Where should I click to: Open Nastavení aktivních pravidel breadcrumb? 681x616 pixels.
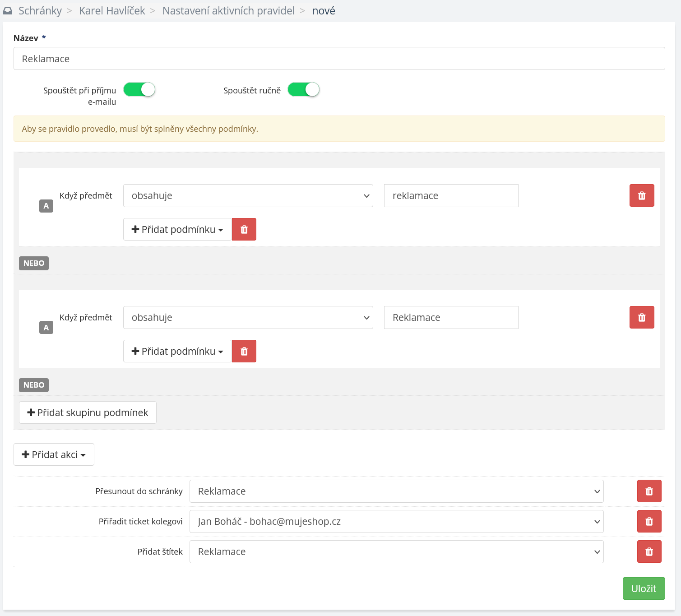[228, 11]
